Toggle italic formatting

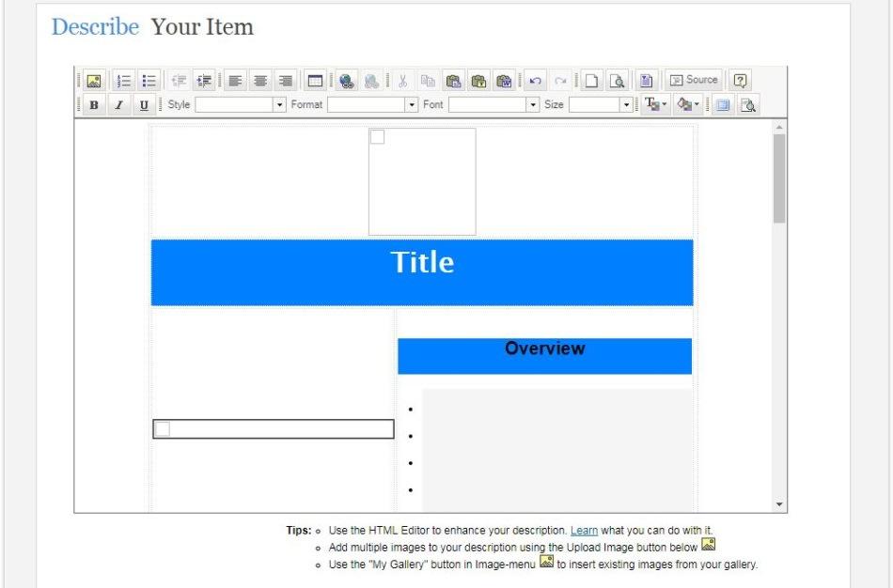pos(119,105)
